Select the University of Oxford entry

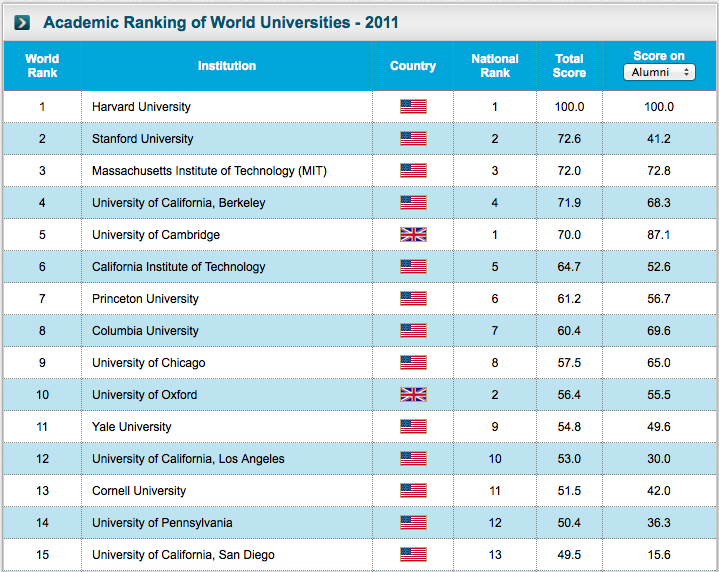(144, 394)
